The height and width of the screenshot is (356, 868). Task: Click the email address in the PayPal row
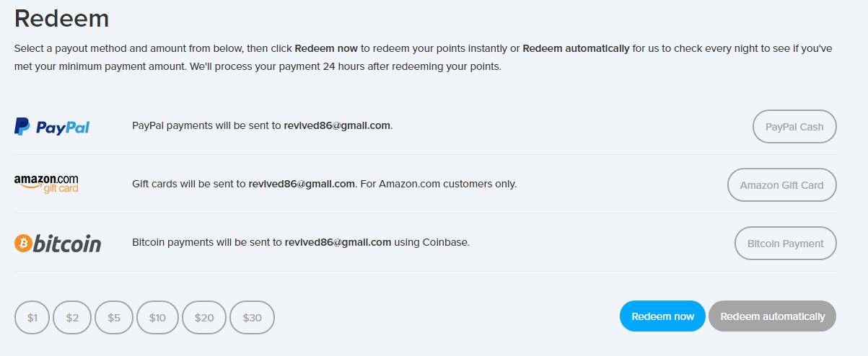pos(337,125)
